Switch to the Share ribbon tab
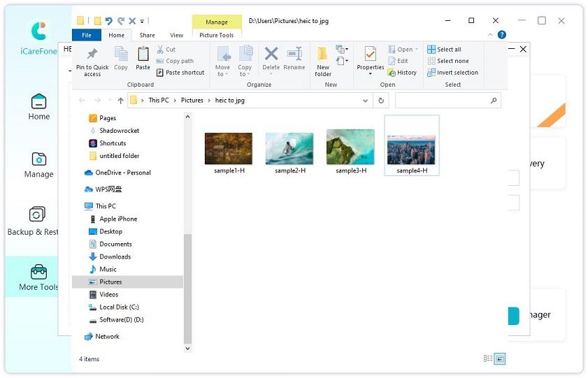The width and height of the screenshot is (588, 378). (147, 35)
